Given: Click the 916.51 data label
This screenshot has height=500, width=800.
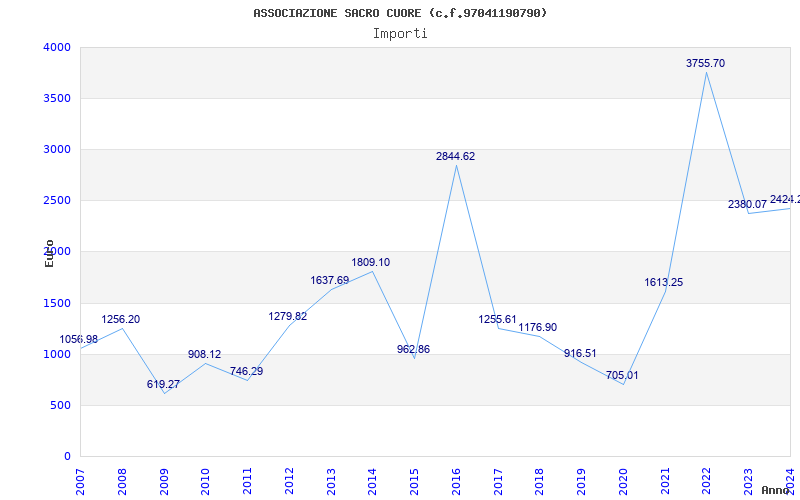Looking at the screenshot, I should coord(580,354).
